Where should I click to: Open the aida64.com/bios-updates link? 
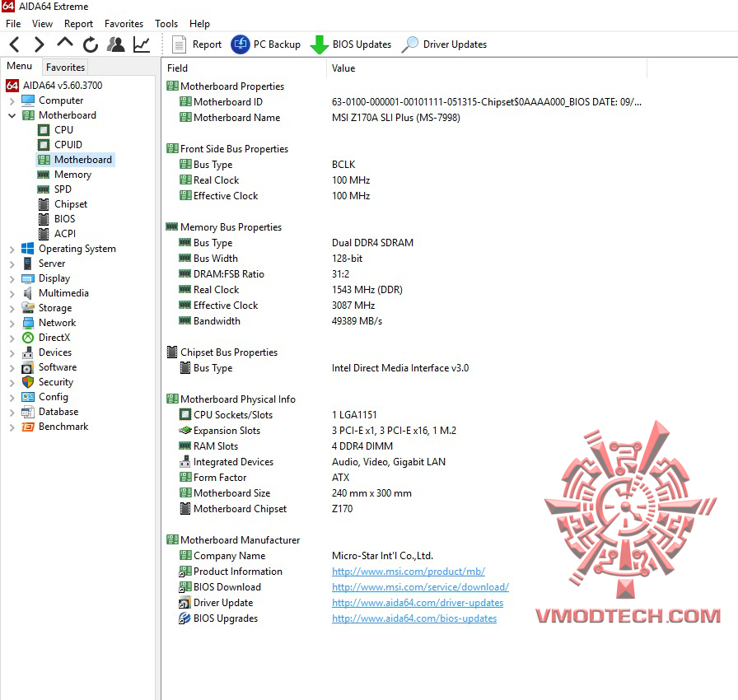coord(414,618)
